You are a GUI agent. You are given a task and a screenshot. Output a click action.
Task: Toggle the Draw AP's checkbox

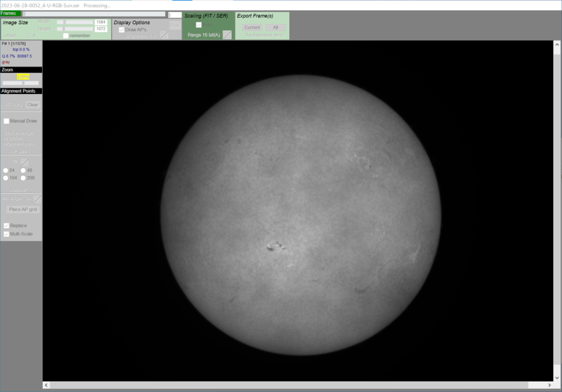point(122,30)
